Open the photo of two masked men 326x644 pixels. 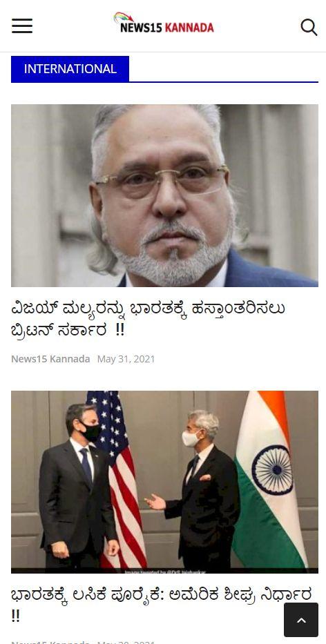click(x=164, y=482)
